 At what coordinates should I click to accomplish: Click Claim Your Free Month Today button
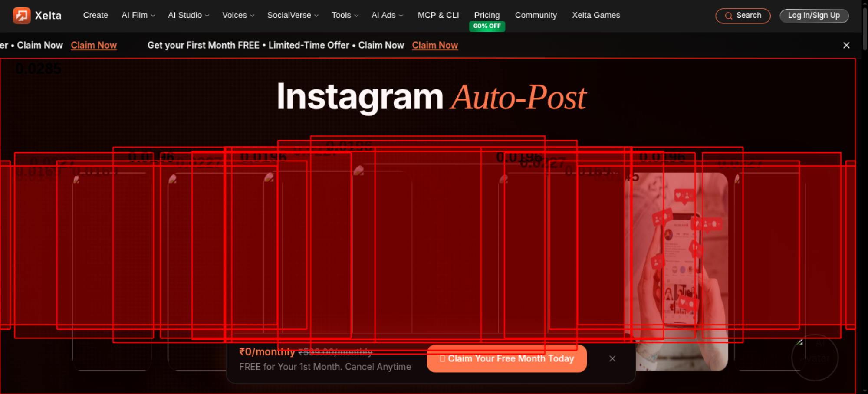point(507,358)
